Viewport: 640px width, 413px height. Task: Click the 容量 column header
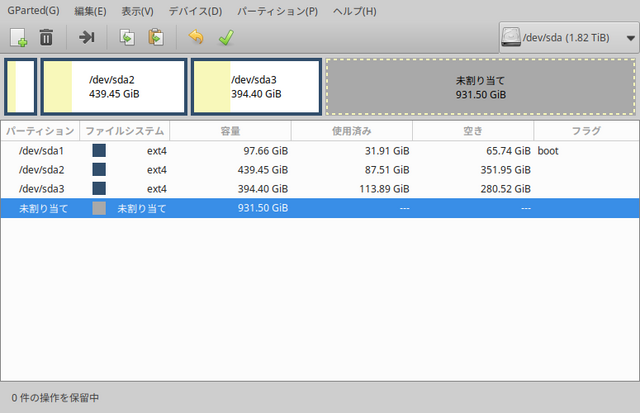[x=230, y=131]
